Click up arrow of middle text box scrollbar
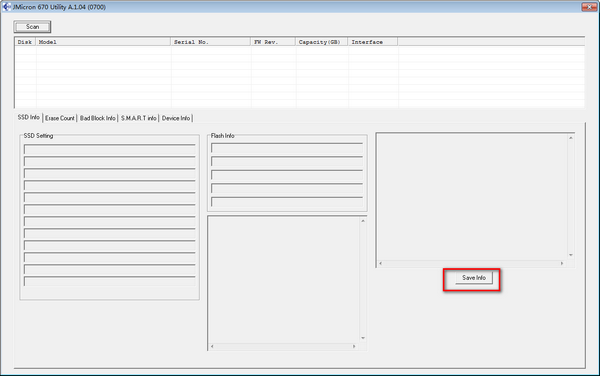 point(363,221)
